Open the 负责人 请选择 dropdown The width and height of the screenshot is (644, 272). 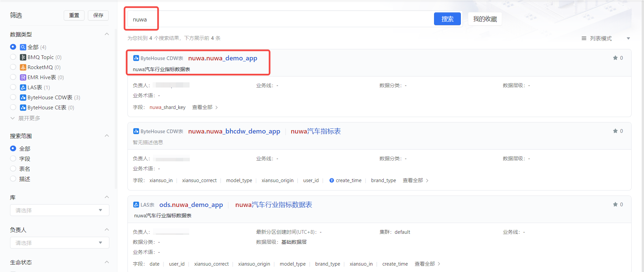pos(60,243)
